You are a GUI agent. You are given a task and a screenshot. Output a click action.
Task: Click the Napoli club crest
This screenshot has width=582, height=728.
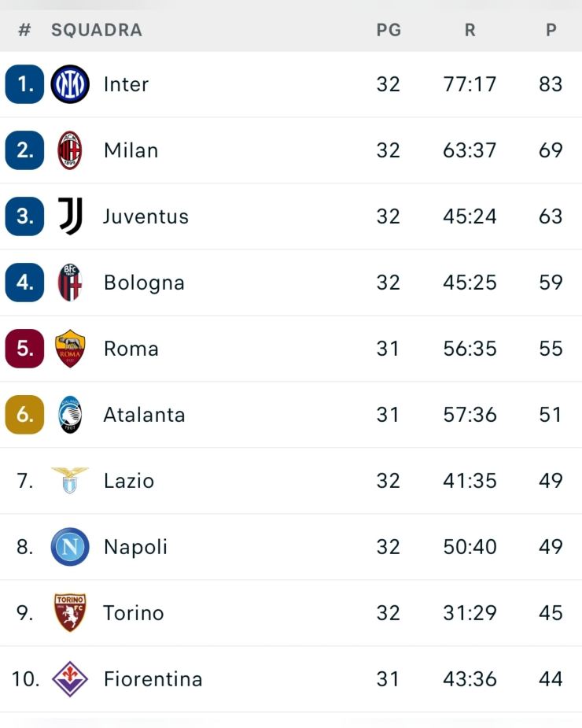(x=69, y=547)
